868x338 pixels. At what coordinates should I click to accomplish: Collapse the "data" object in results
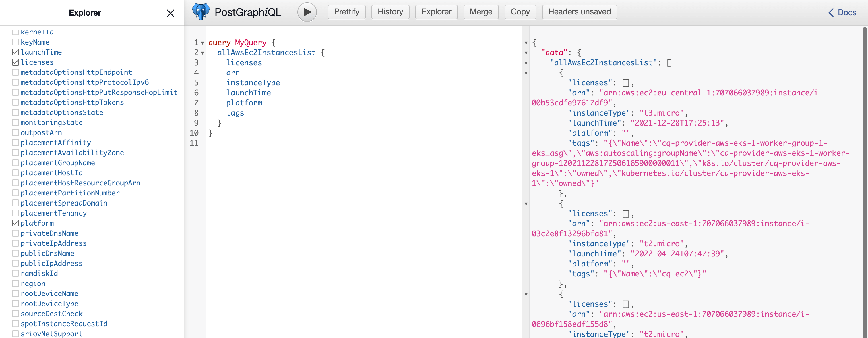[x=526, y=53]
